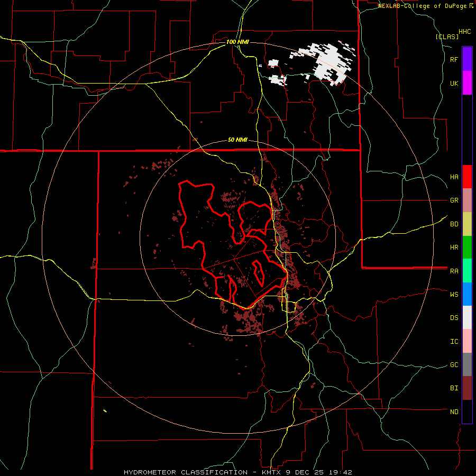Click the BD legend label
This screenshot has width=476, height=476.
[x=454, y=224]
